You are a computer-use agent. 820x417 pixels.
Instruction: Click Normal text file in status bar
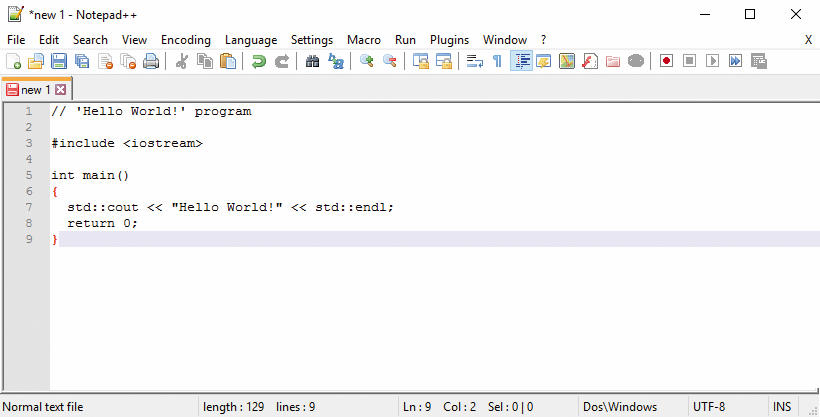43,407
